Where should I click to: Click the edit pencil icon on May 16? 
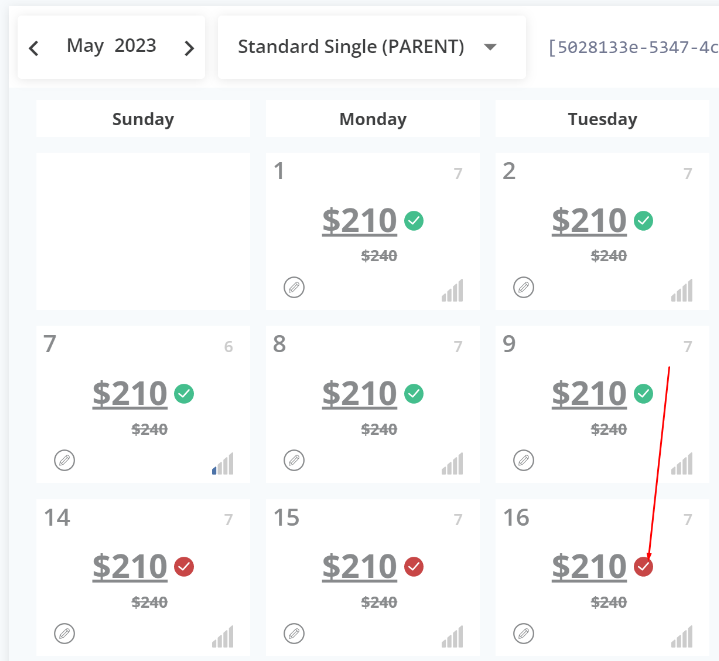point(523,633)
